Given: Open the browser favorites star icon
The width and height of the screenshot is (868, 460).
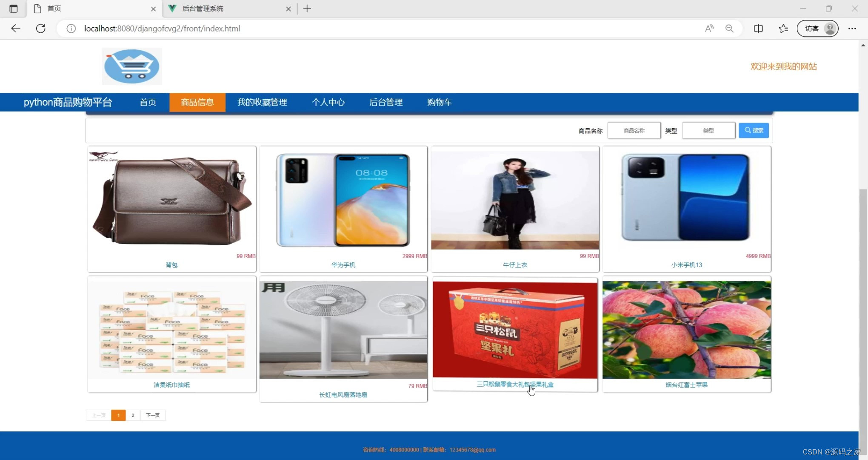Looking at the screenshot, I should click(783, 29).
